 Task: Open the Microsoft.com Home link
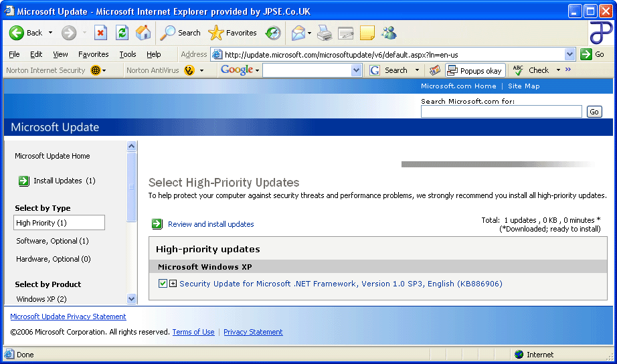click(x=458, y=86)
